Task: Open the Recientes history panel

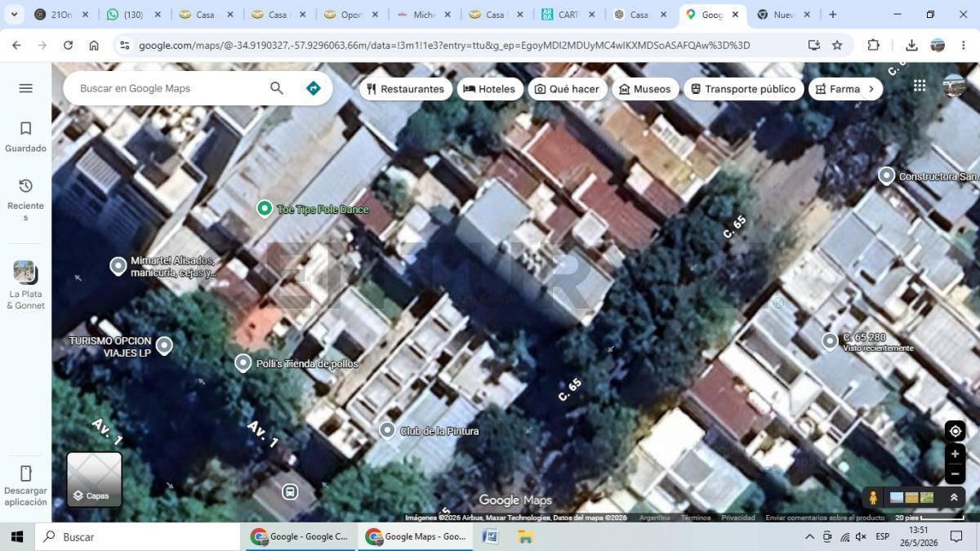Action: [x=25, y=200]
